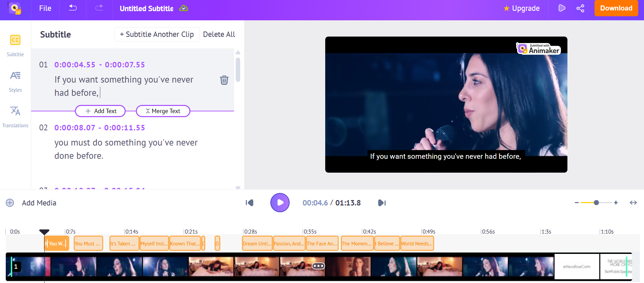644x283 pixels.
Task: Delete subtitle 01 with trash icon
Action: coord(224,80)
